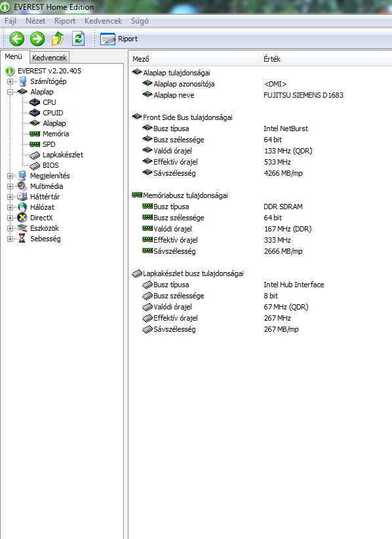
Task: Select EVEREST v2.20.405 root tree node
Action: [x=49, y=71]
